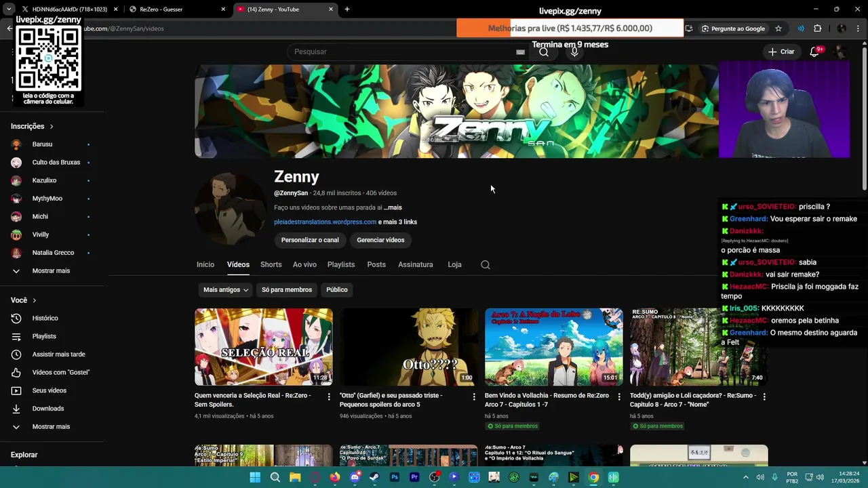Viewport: 868px width, 488px height.
Task: Open Mais antigos sort dropdown
Action: click(226, 290)
